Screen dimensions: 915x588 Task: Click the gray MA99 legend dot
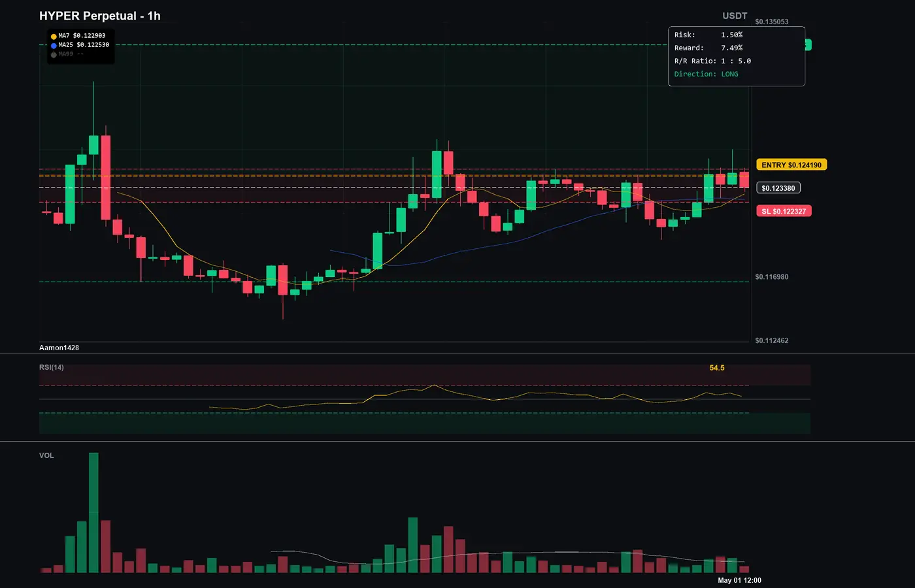54,55
